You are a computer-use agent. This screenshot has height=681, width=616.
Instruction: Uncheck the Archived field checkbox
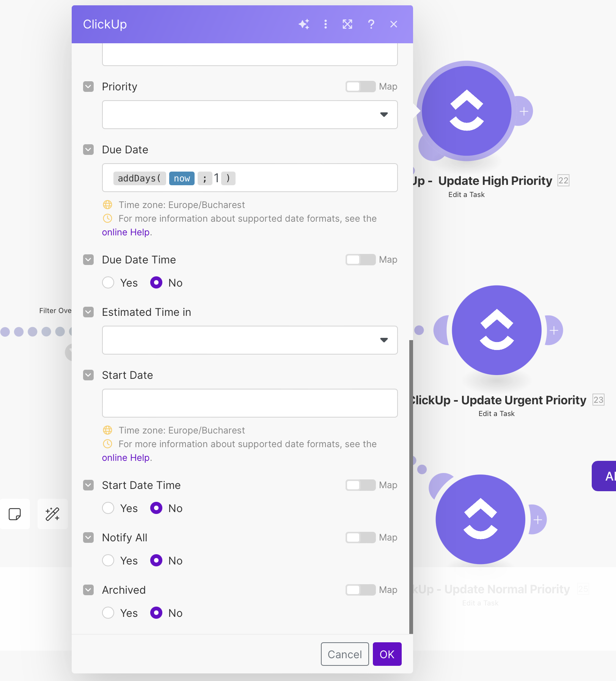tap(88, 590)
